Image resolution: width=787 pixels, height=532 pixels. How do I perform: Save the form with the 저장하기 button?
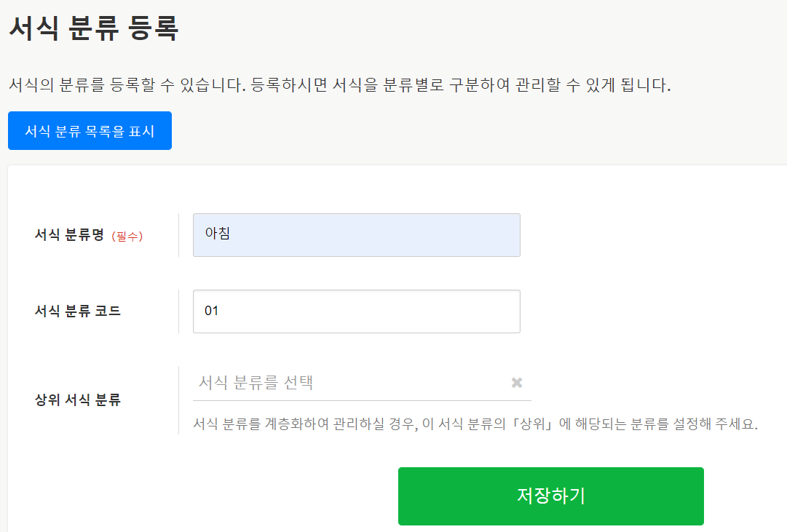click(550, 496)
